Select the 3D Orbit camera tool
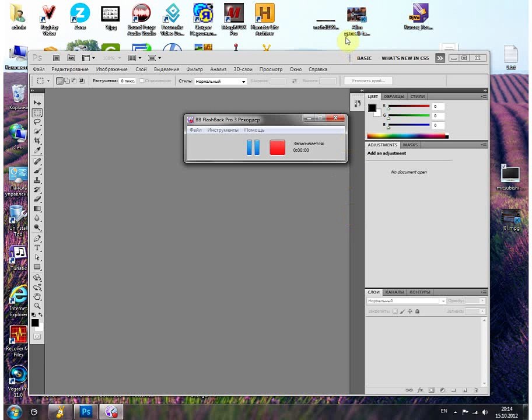The width and height of the screenshot is (532, 420). click(x=37, y=288)
